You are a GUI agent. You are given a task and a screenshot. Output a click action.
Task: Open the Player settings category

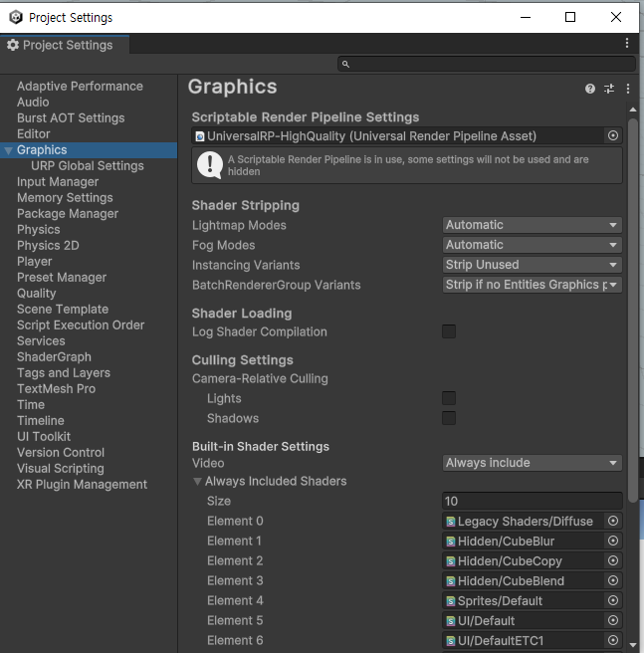click(x=35, y=262)
